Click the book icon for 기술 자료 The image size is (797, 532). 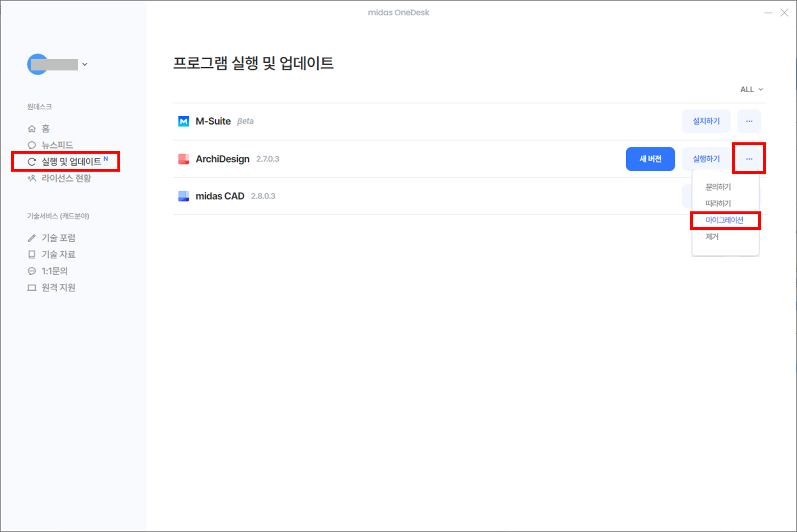click(x=32, y=254)
